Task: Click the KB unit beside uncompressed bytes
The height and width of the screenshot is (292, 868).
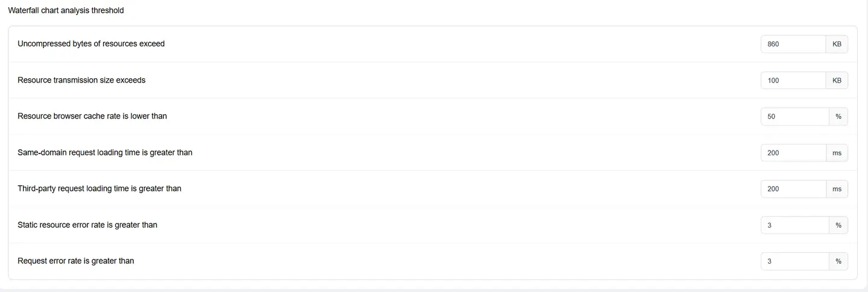Action: click(x=837, y=44)
